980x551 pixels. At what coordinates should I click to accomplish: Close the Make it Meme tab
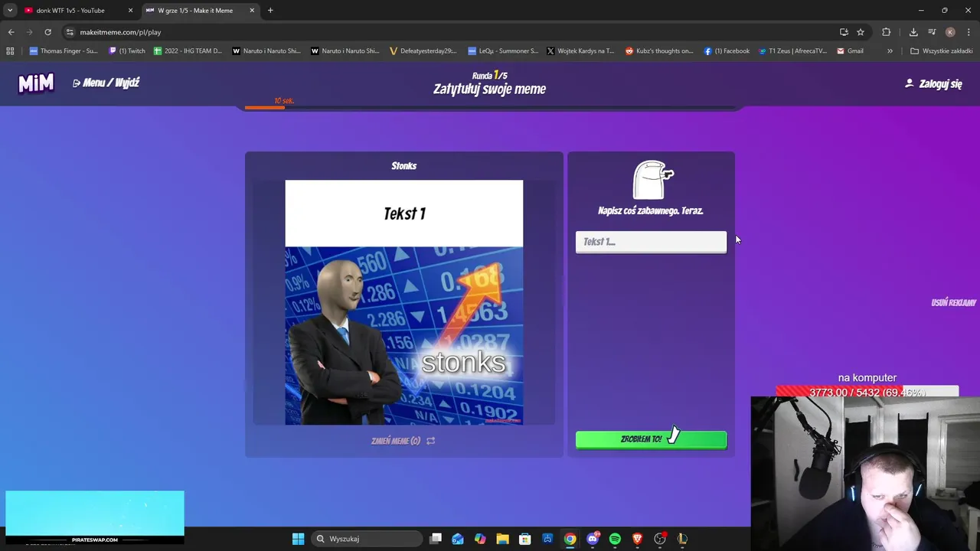[252, 11]
